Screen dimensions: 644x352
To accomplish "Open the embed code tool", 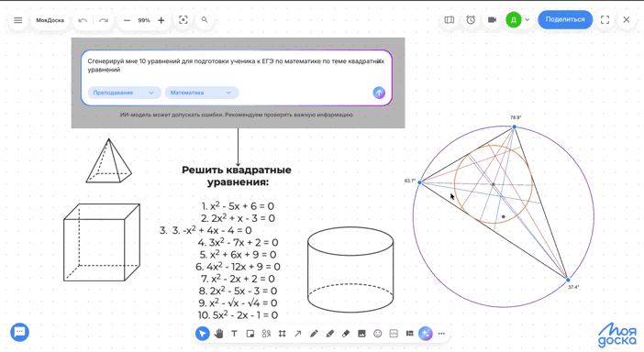I will 394,334.
